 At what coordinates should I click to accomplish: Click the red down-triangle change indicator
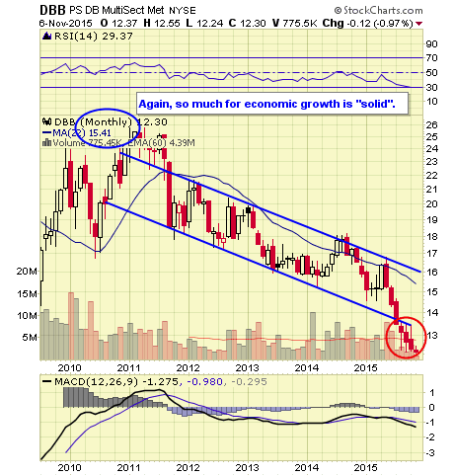coord(419,24)
